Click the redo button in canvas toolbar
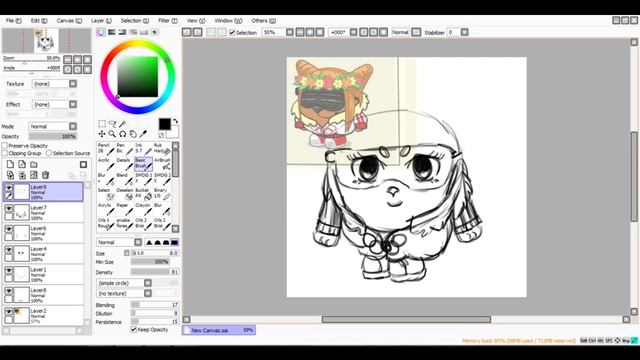The image size is (640, 360). 198,32
